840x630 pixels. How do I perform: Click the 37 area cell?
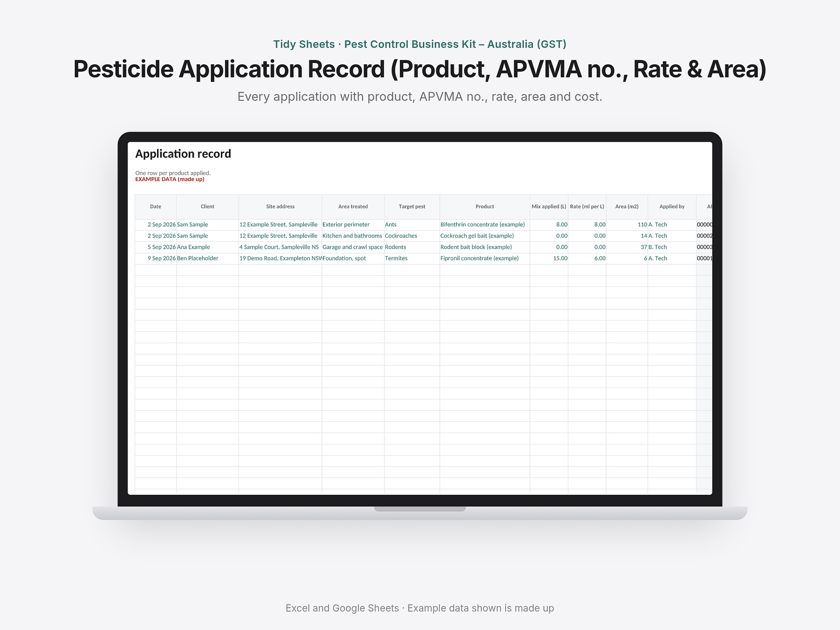coord(626,247)
